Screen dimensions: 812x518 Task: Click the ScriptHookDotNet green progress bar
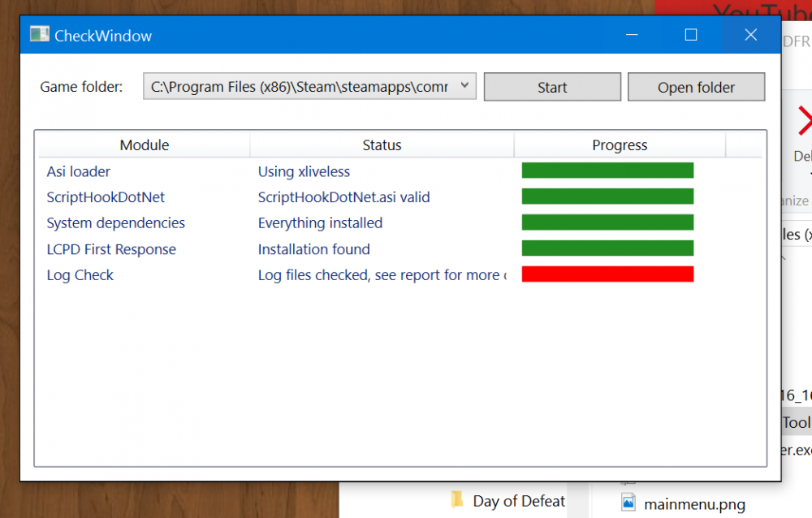point(607,196)
